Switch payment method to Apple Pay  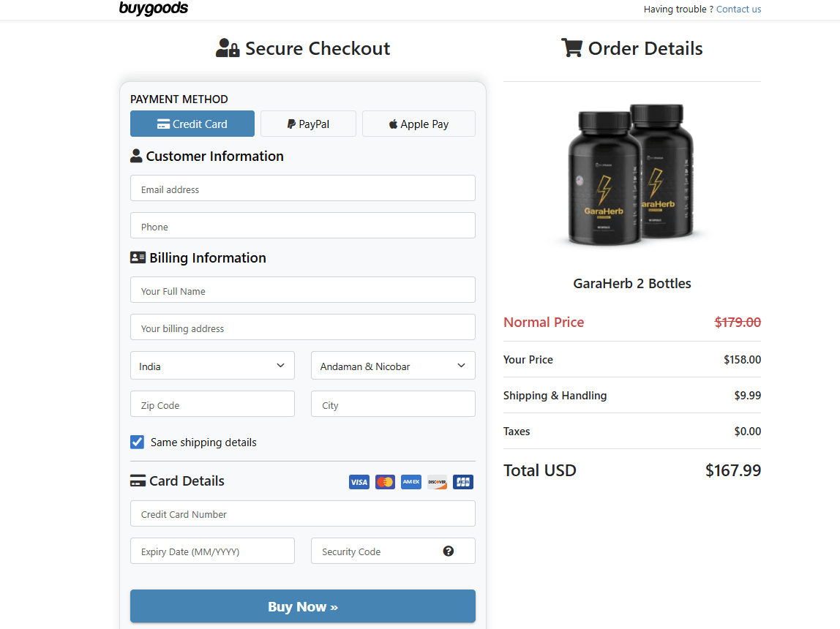pyautogui.click(x=419, y=124)
